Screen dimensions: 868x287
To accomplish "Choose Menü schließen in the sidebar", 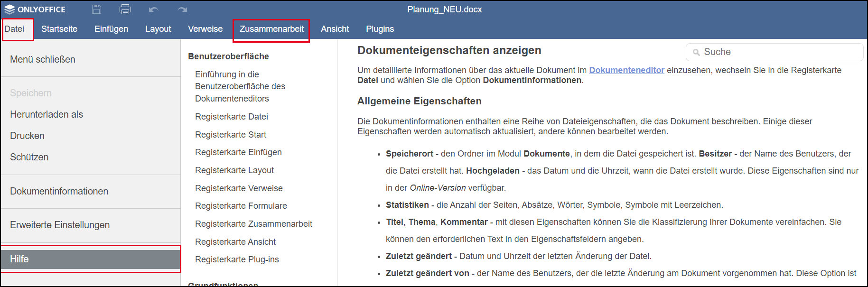I will coord(43,59).
